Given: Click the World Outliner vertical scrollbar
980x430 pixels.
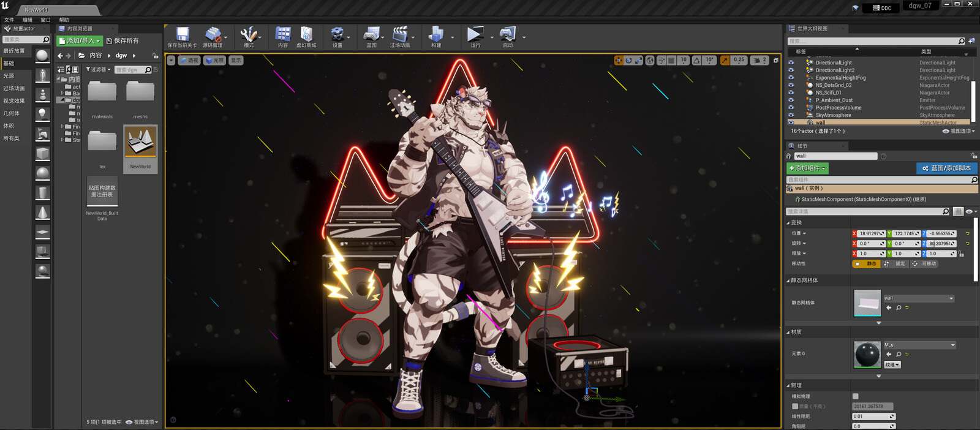Looking at the screenshot, I should click(x=973, y=101).
